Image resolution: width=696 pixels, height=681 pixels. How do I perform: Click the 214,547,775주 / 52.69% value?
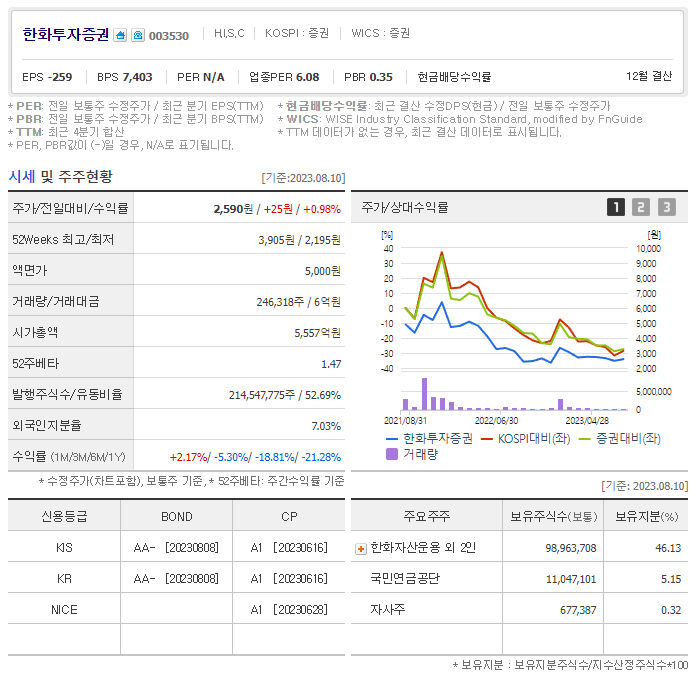tap(285, 395)
